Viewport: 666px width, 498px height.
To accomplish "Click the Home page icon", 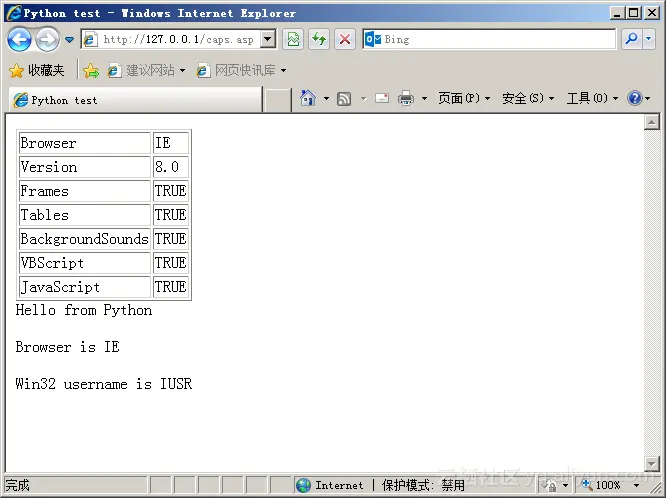I will [x=308, y=98].
